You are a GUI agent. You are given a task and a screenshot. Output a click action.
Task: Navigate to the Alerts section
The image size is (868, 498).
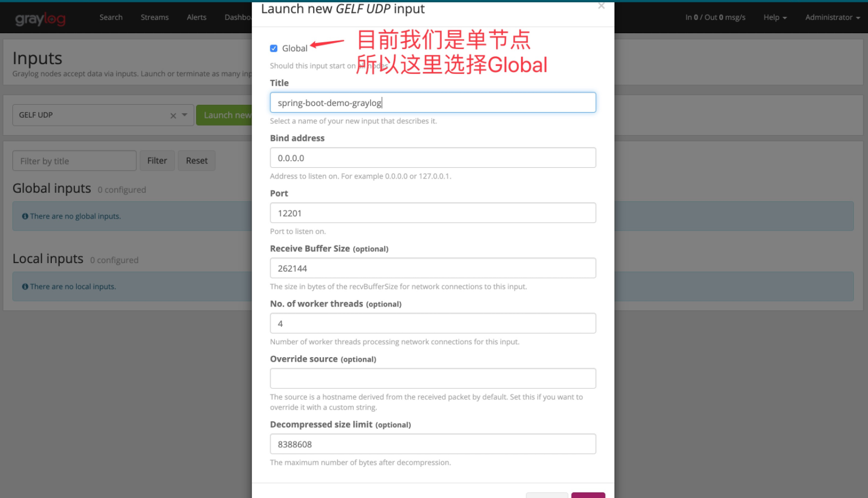click(x=196, y=17)
